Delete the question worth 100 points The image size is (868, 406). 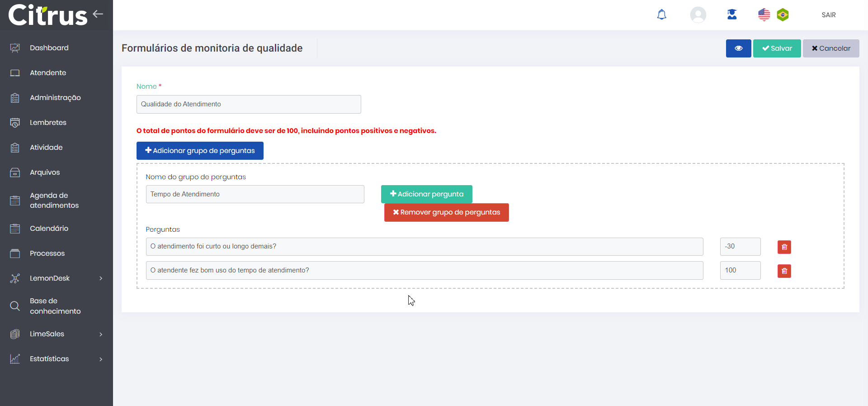[x=784, y=271]
